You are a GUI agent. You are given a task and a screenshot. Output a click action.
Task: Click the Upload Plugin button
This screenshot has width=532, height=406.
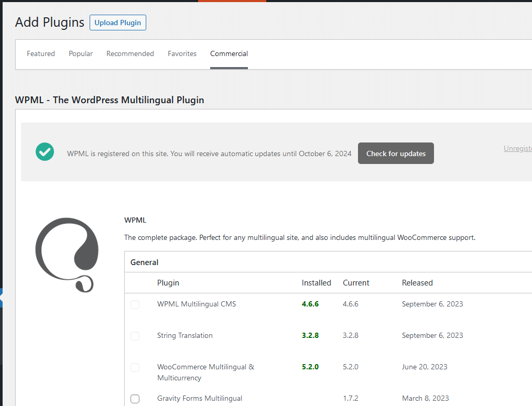[x=117, y=23]
